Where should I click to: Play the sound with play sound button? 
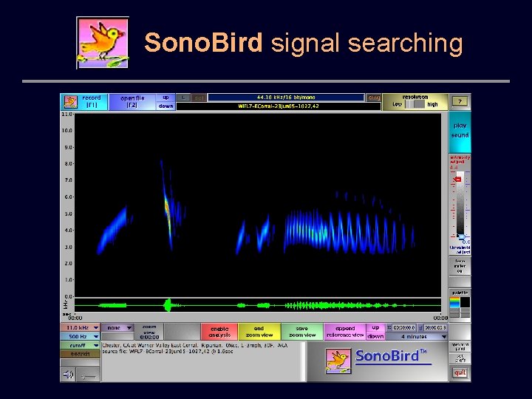[x=460, y=132]
